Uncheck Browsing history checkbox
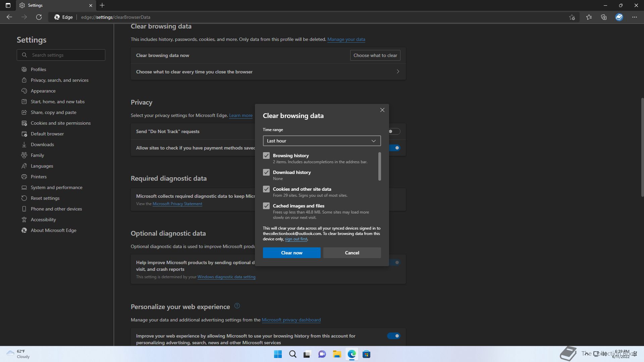Screen dimensions: 644x362 point(266,156)
